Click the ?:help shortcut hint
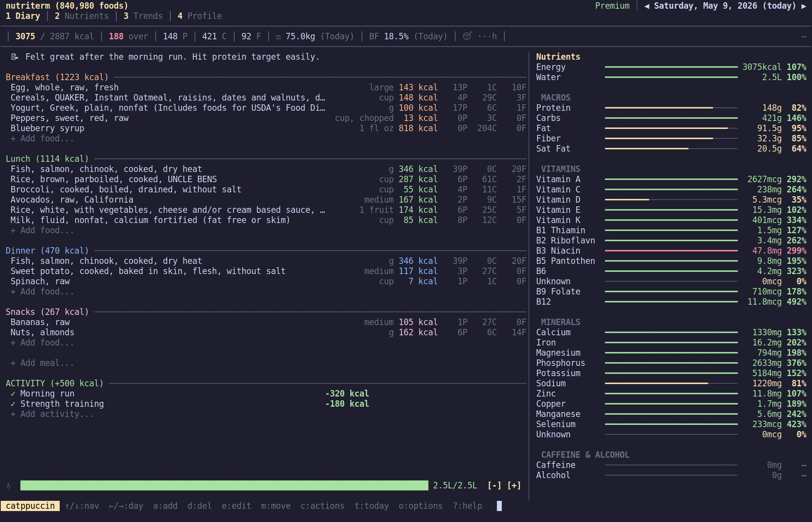This screenshot has width=812, height=522. pos(467,506)
